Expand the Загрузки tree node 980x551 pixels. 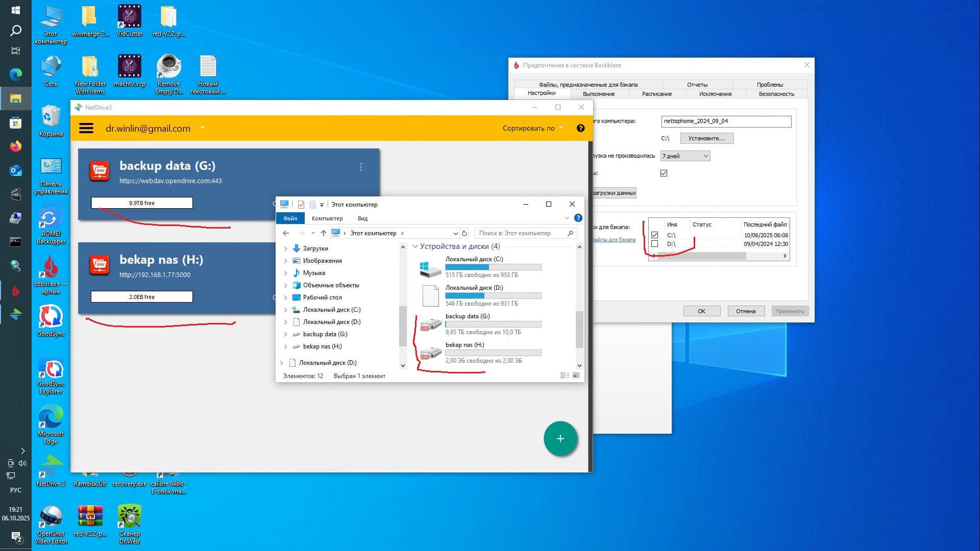tap(285, 248)
